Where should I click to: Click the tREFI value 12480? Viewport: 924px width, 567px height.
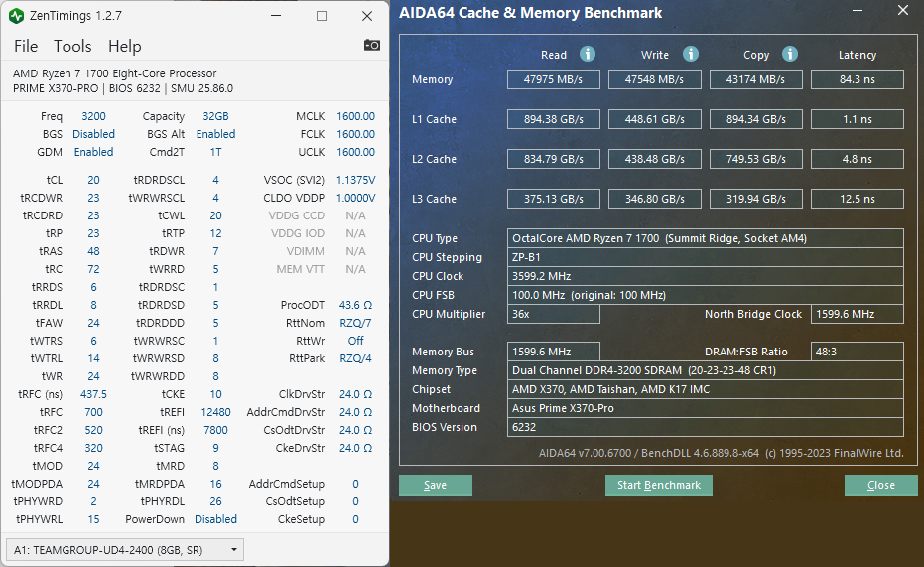(215, 412)
